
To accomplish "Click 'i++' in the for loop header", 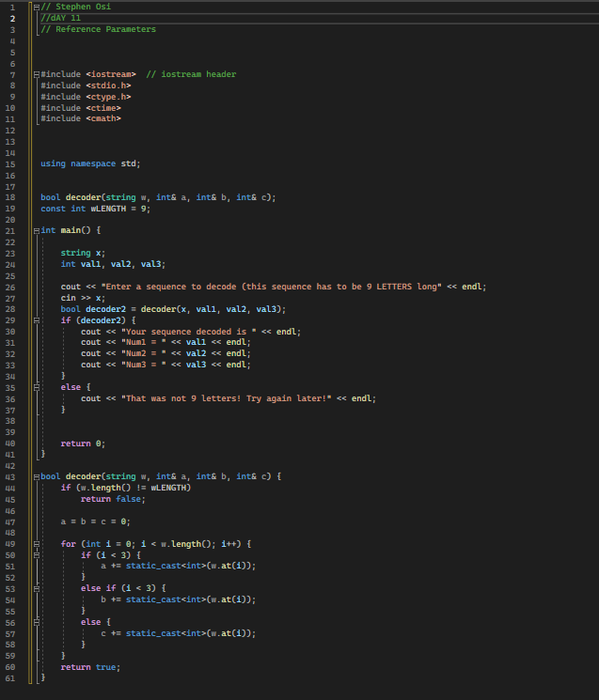I will click(229, 544).
